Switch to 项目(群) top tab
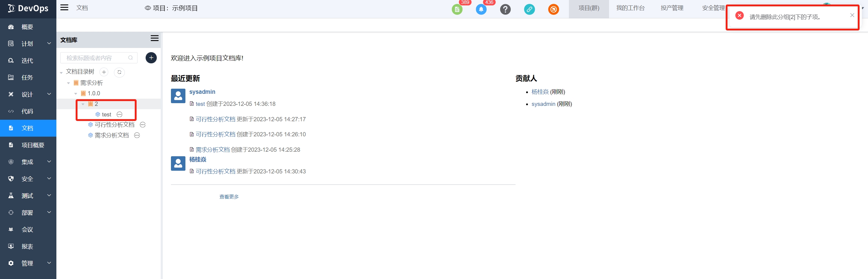868x279 pixels. click(x=589, y=8)
